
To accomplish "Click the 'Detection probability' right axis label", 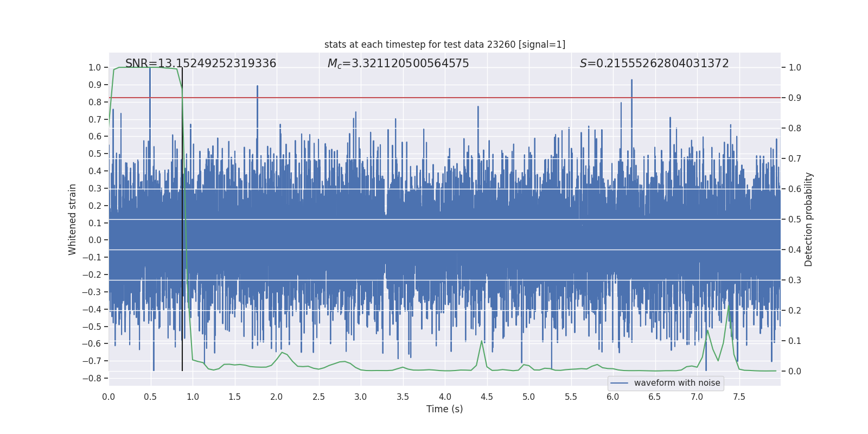I will point(809,219).
